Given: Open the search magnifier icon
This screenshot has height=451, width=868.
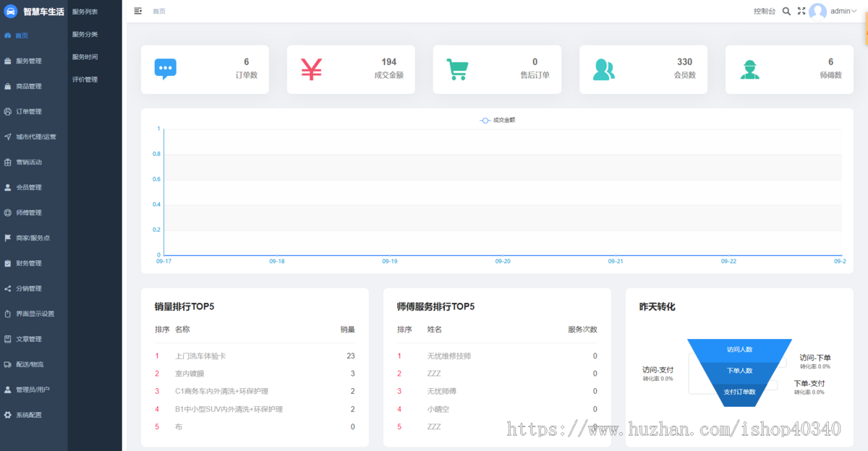Looking at the screenshot, I should click(x=787, y=11).
